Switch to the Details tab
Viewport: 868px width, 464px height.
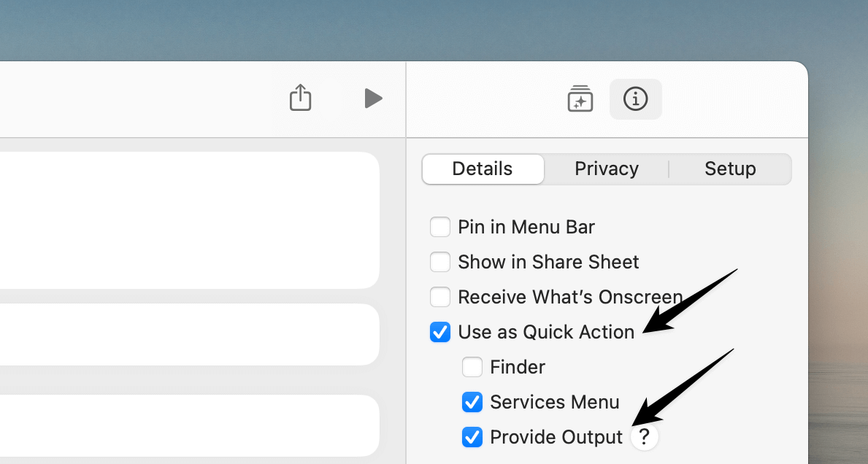point(483,169)
